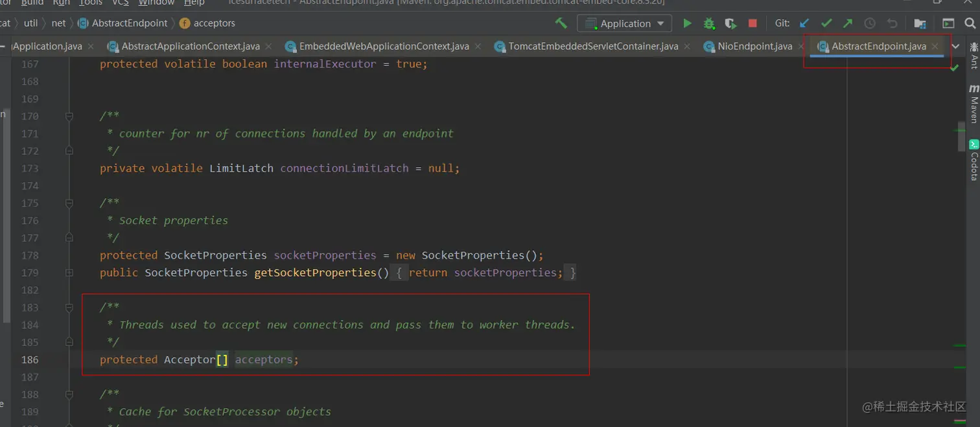The image size is (980, 427).
Task: Close the TomcatEmbeddedServletContainer.java tab
Action: coord(687,47)
